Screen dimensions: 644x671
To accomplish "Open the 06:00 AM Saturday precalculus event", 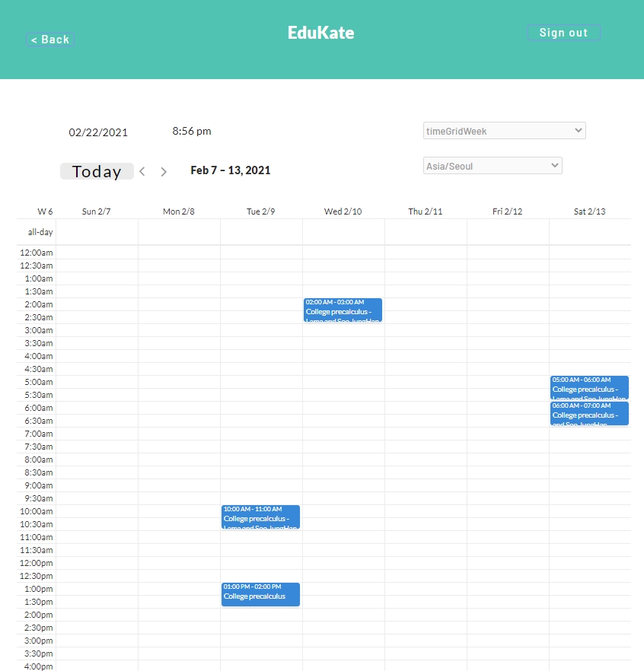I will tap(589, 413).
